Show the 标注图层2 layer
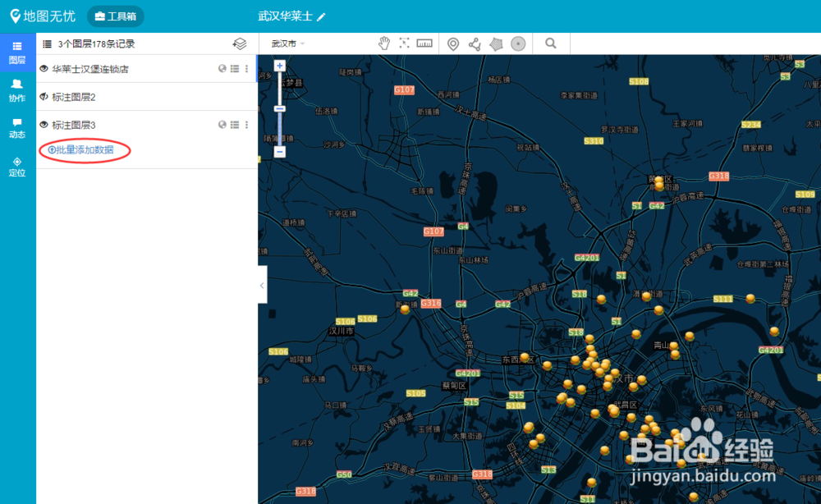Image resolution: width=821 pixels, height=504 pixels. [x=44, y=97]
